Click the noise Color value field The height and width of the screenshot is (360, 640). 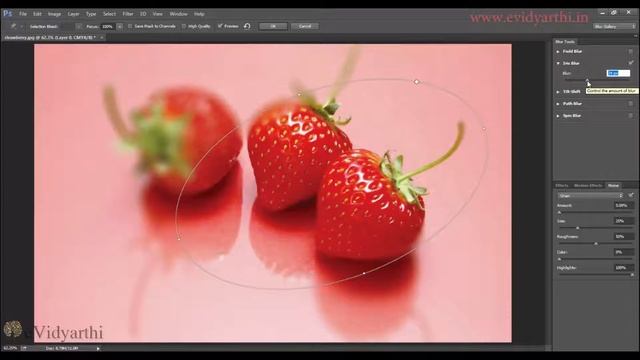click(x=623, y=252)
